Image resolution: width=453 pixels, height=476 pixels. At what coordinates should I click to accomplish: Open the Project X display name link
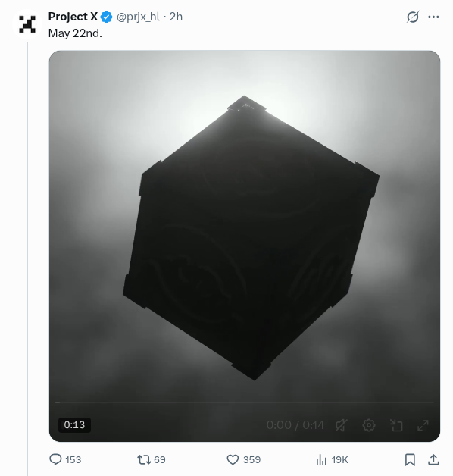pos(73,17)
